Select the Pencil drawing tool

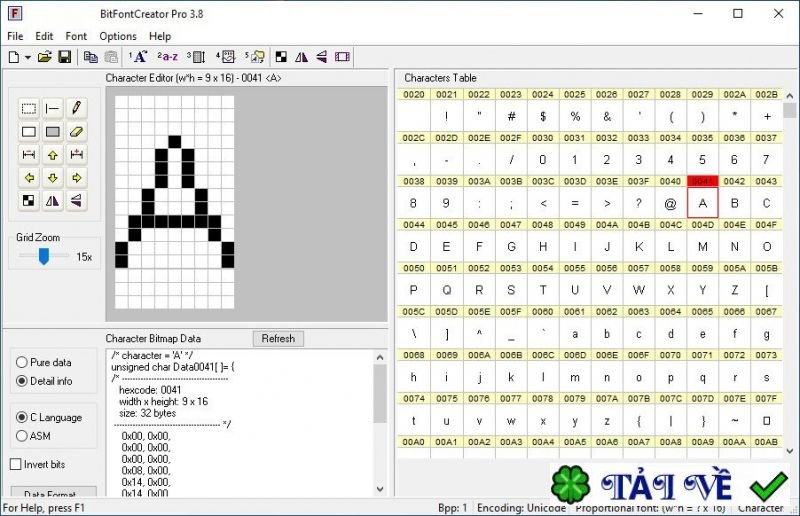(76, 108)
